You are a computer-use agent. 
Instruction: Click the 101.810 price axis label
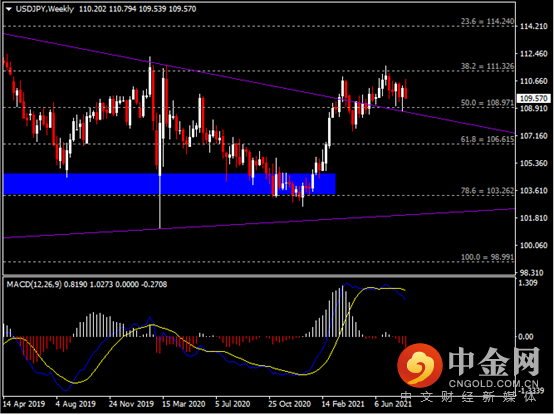click(x=534, y=218)
